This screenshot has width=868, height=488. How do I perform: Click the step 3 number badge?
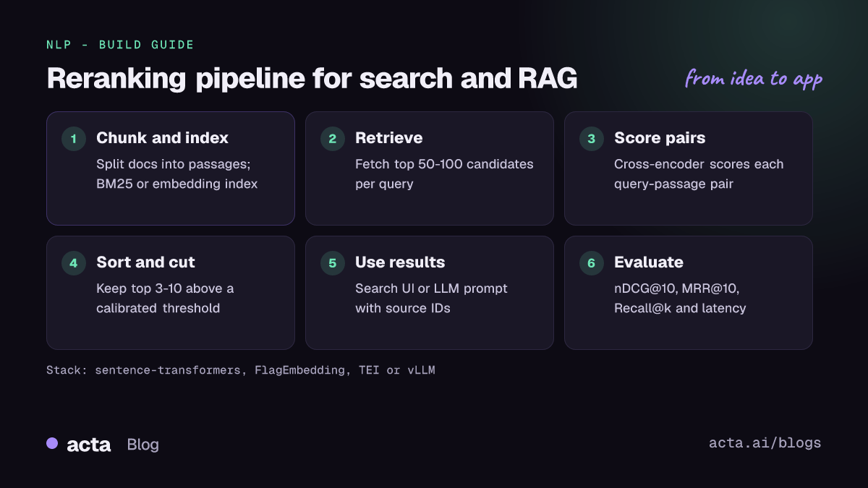592,139
